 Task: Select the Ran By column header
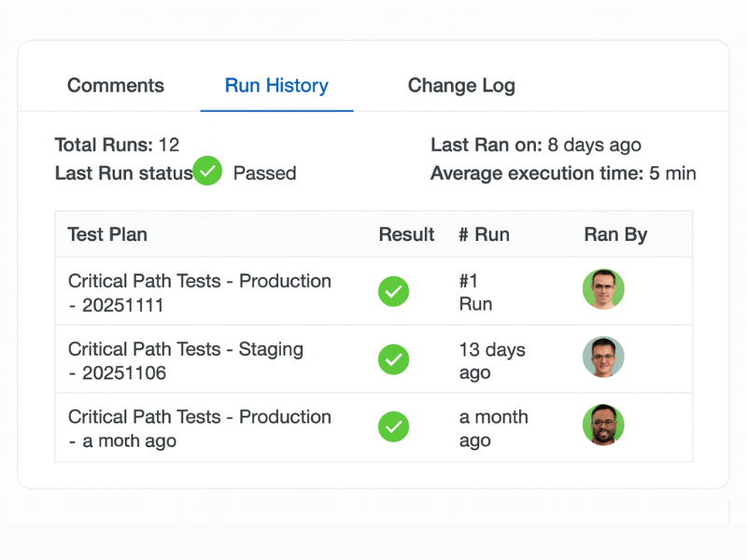coord(616,234)
